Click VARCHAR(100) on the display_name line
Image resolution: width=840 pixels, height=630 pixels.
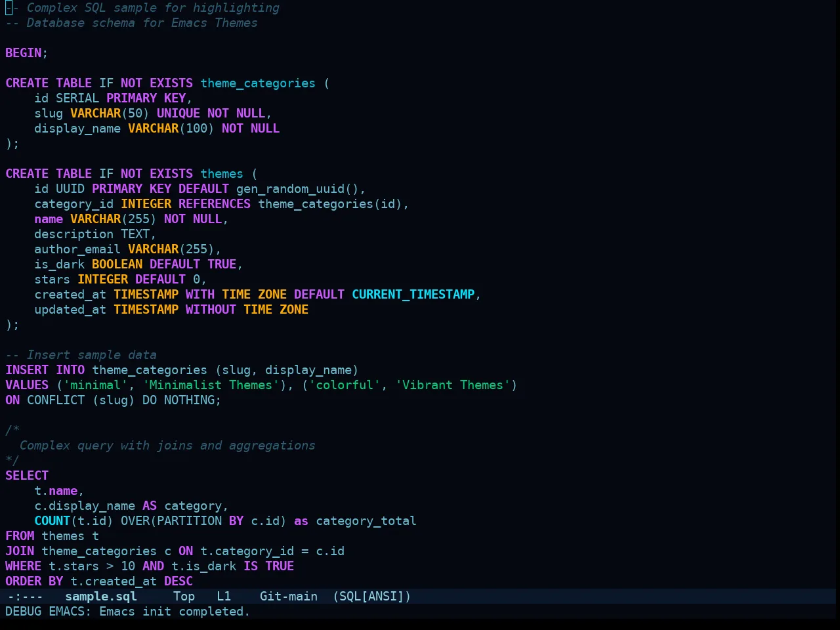click(171, 129)
